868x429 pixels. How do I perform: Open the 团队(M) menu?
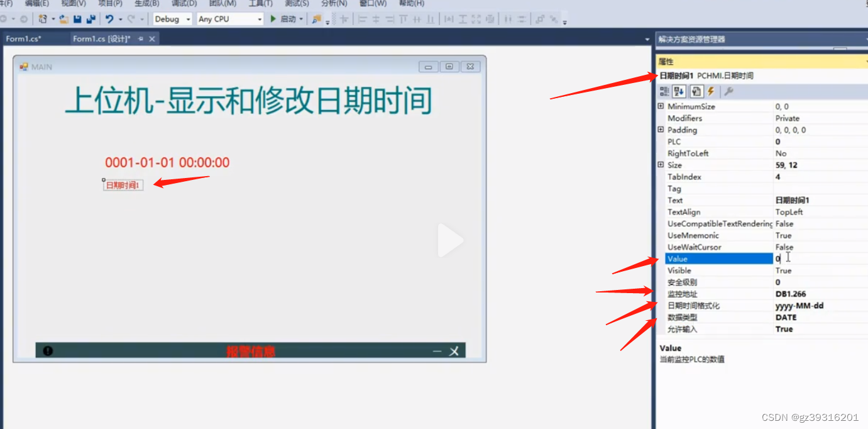pos(222,3)
